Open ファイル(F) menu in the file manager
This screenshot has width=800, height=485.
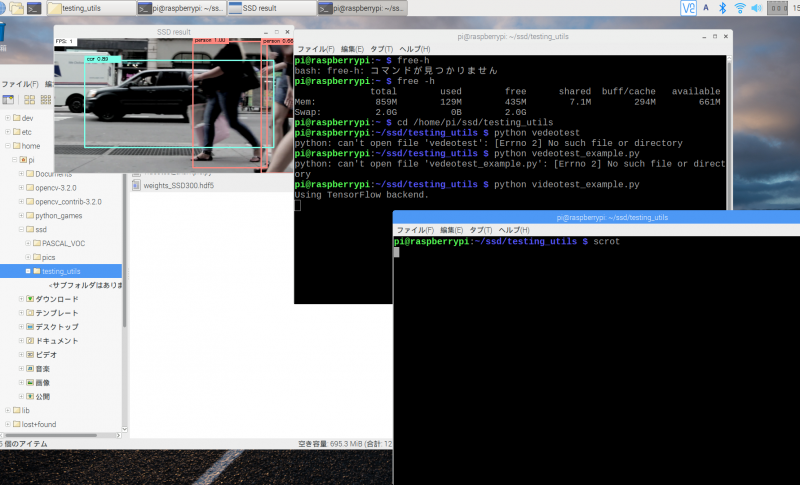(x=19, y=84)
